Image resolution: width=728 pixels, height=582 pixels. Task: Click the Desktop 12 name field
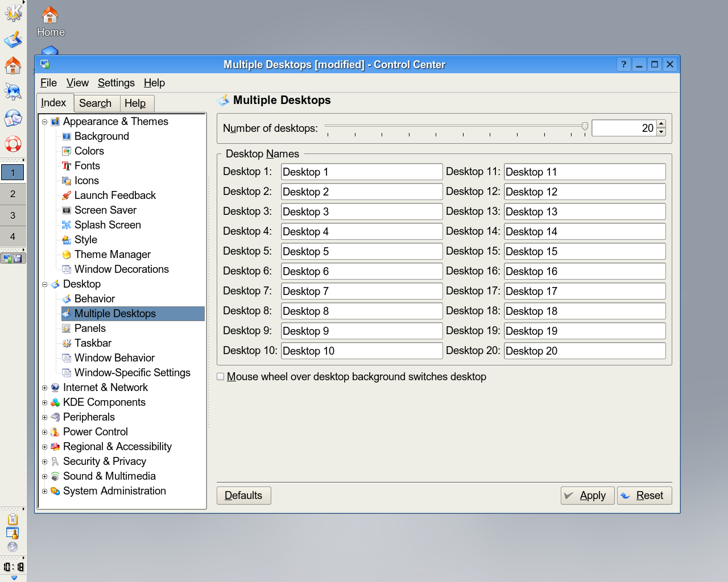[585, 192]
